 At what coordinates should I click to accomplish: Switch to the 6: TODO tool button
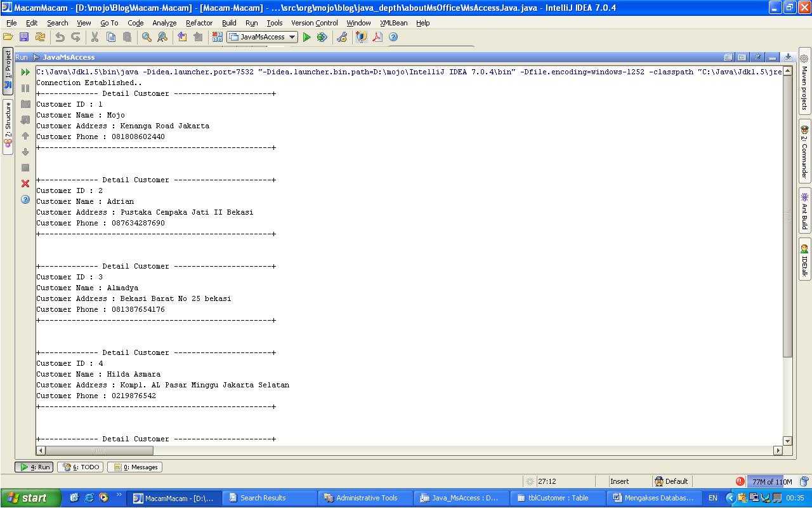(x=80, y=467)
